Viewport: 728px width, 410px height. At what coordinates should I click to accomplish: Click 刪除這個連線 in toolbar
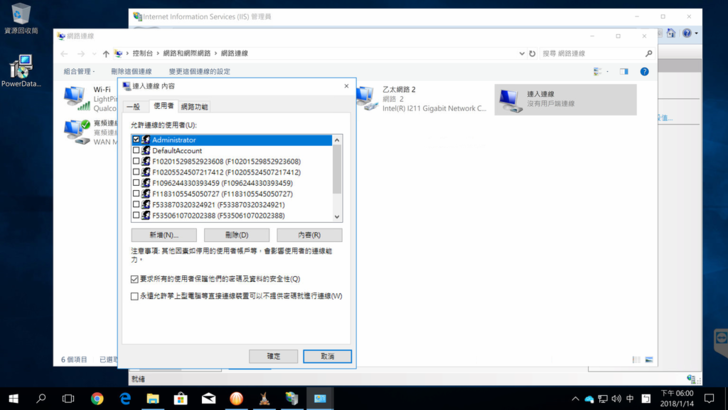(131, 72)
